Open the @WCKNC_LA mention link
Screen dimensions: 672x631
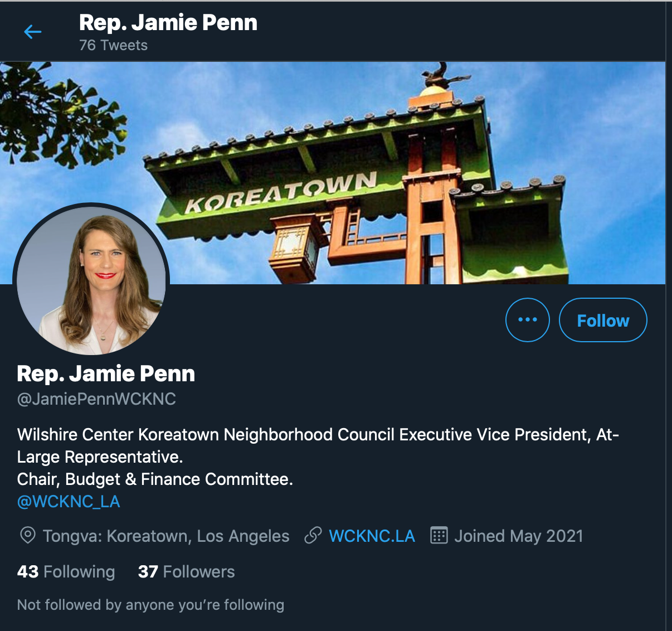pos(69,502)
